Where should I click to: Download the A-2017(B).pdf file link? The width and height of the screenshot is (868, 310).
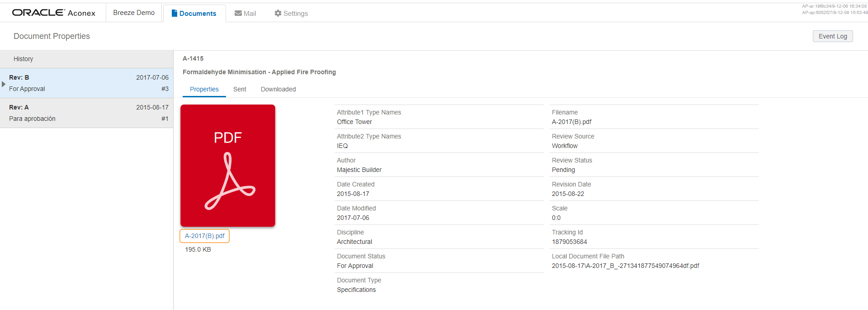(x=204, y=236)
